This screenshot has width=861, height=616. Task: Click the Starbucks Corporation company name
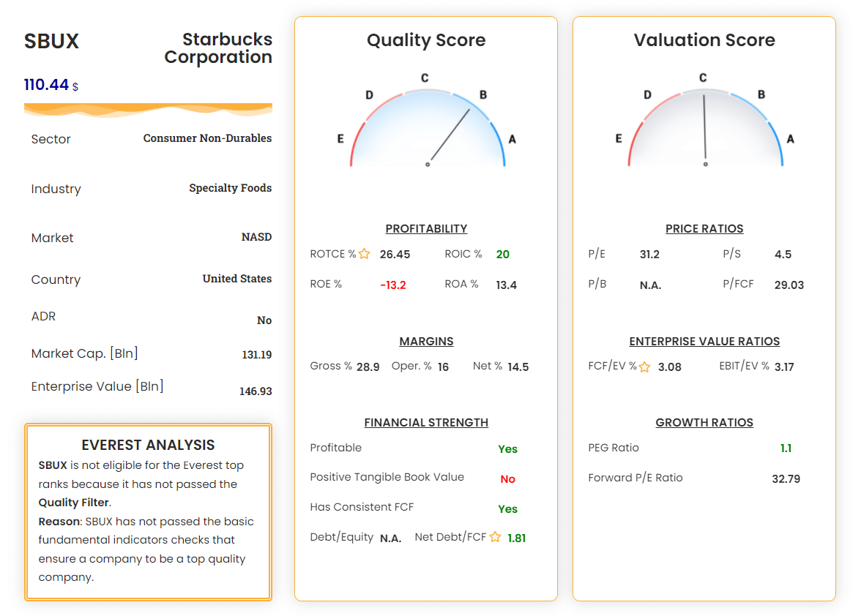tap(218, 48)
